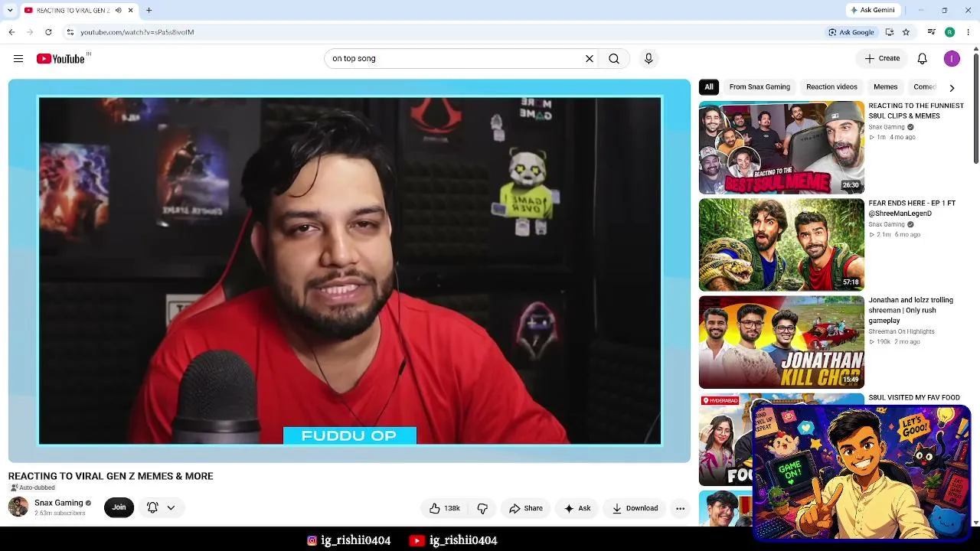Open Shreeman On Highlights channel link
Viewport: 980px width, 551px height.
[901, 332]
